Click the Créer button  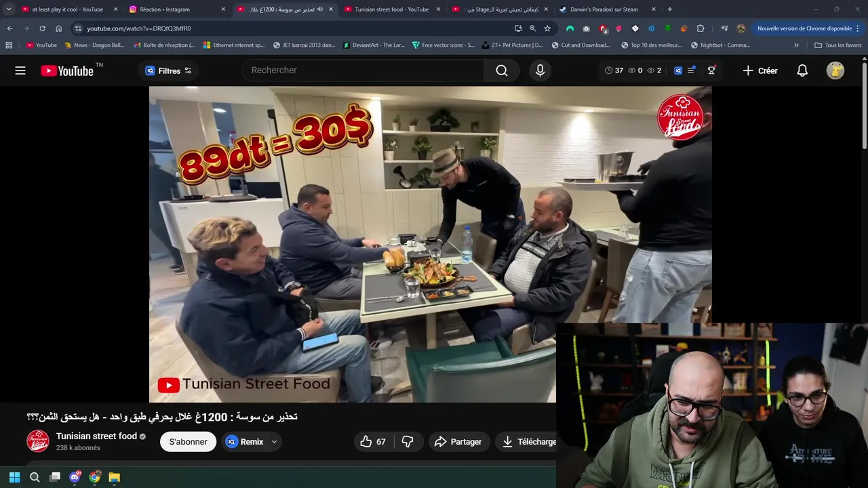point(760,70)
